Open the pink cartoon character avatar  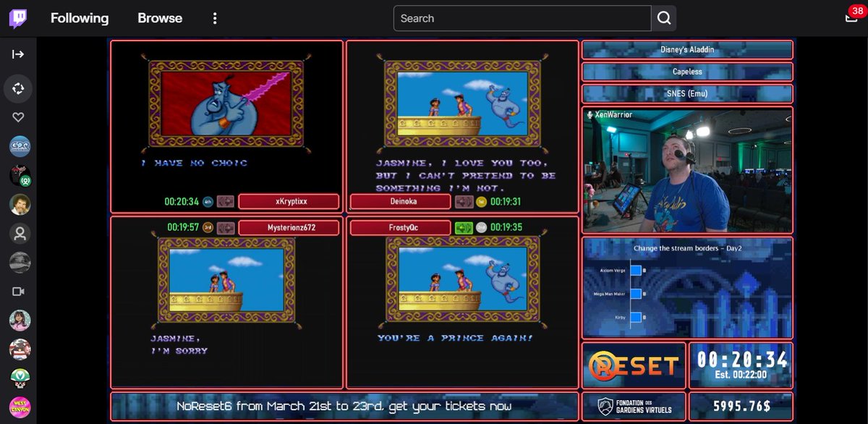20,349
